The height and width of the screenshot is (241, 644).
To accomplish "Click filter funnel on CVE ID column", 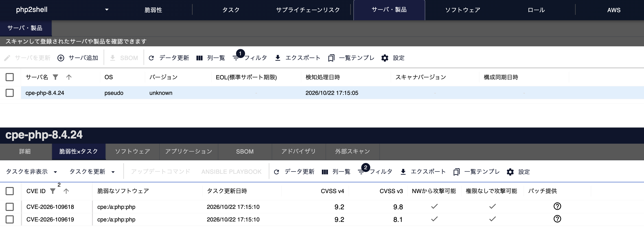I will coord(53,191).
